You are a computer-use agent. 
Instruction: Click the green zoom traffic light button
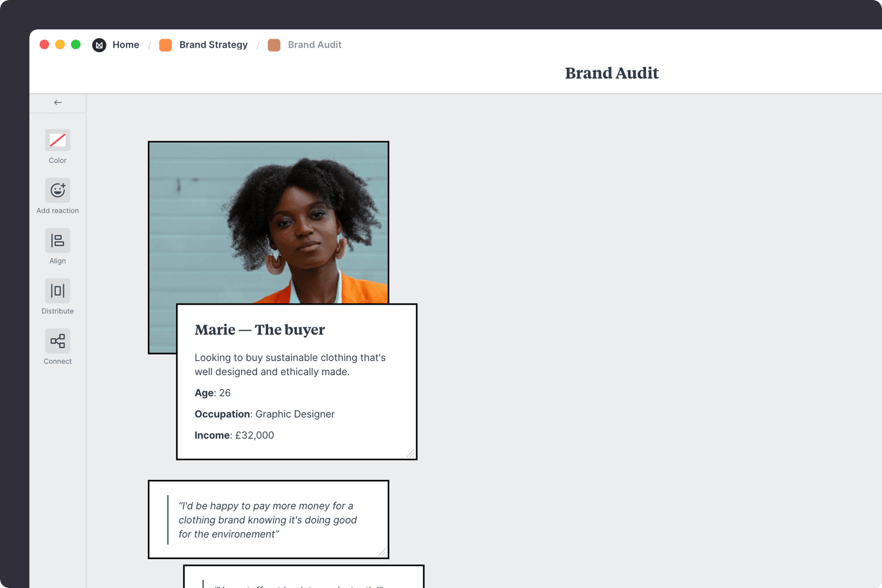(76, 44)
